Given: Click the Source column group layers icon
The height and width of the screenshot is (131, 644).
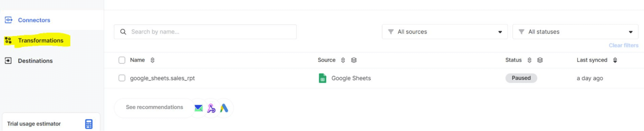Looking at the screenshot, I should tap(354, 60).
